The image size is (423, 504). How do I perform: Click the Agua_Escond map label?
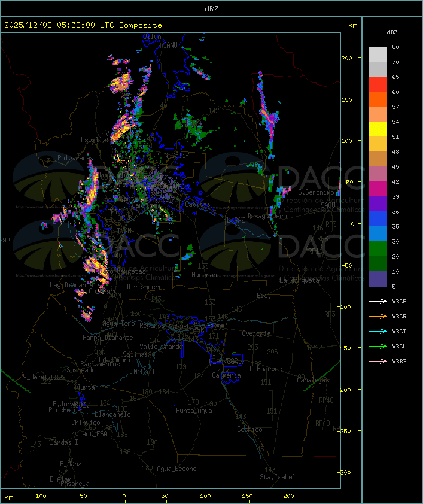click(x=176, y=469)
